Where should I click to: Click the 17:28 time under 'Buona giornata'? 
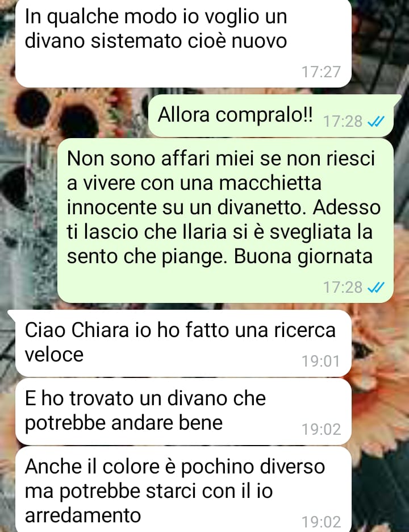coord(343,288)
